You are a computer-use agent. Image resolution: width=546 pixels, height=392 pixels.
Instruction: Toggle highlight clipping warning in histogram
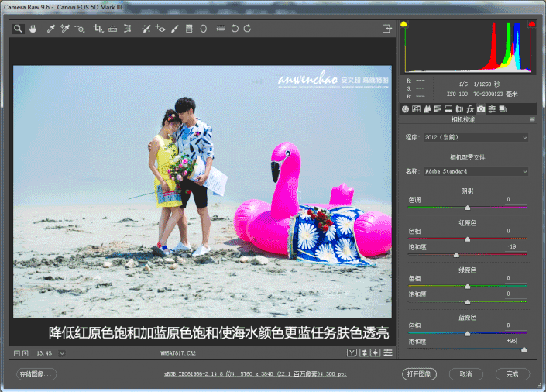(x=532, y=24)
